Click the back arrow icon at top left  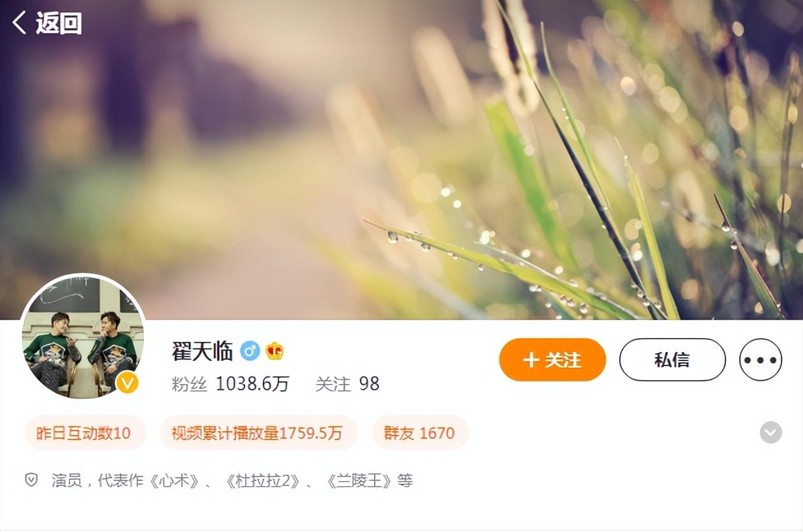click(19, 23)
